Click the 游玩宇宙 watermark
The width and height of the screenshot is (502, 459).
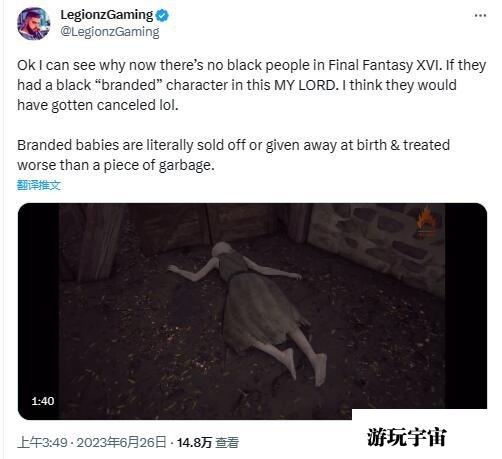tap(406, 437)
